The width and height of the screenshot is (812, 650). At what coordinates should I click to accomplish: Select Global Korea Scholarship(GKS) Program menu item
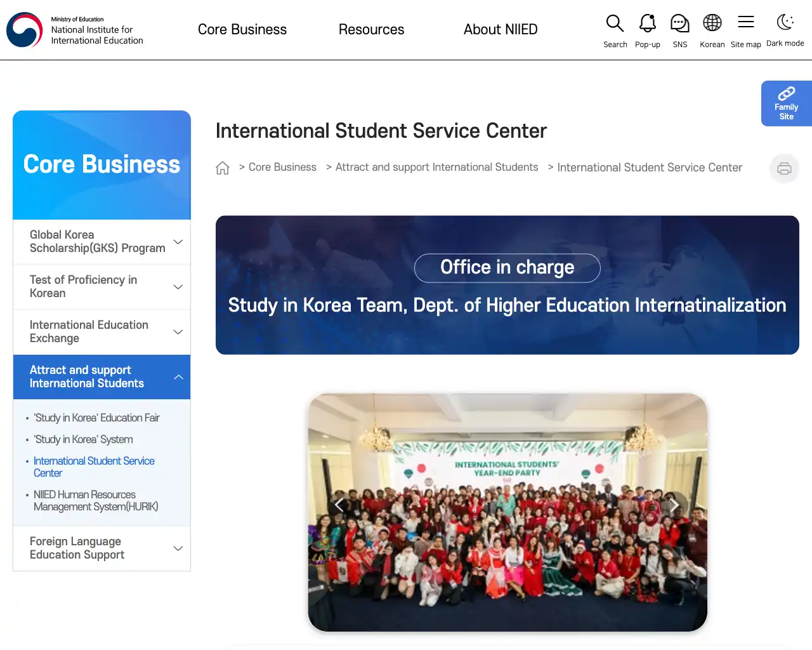pos(101,242)
